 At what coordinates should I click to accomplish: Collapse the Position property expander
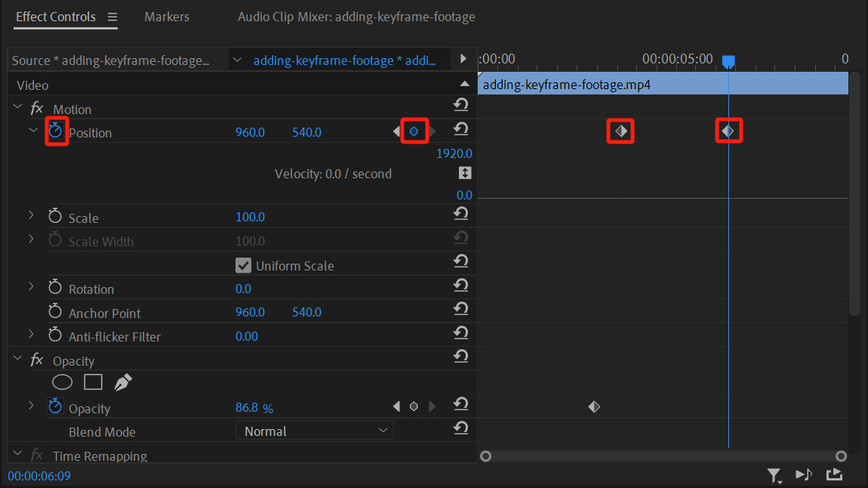click(32, 130)
